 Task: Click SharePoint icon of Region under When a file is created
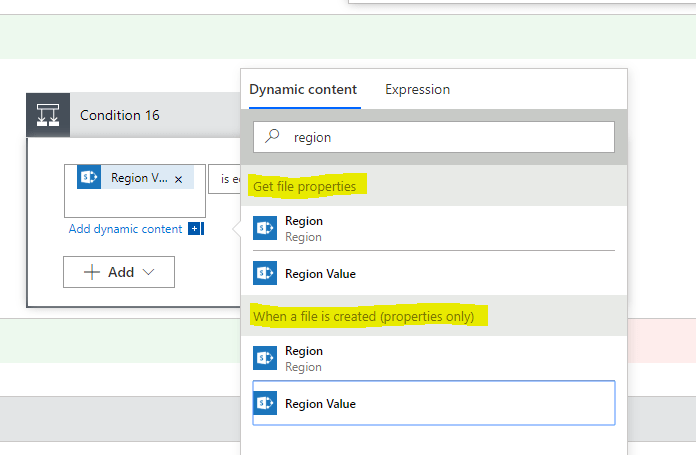pos(265,358)
